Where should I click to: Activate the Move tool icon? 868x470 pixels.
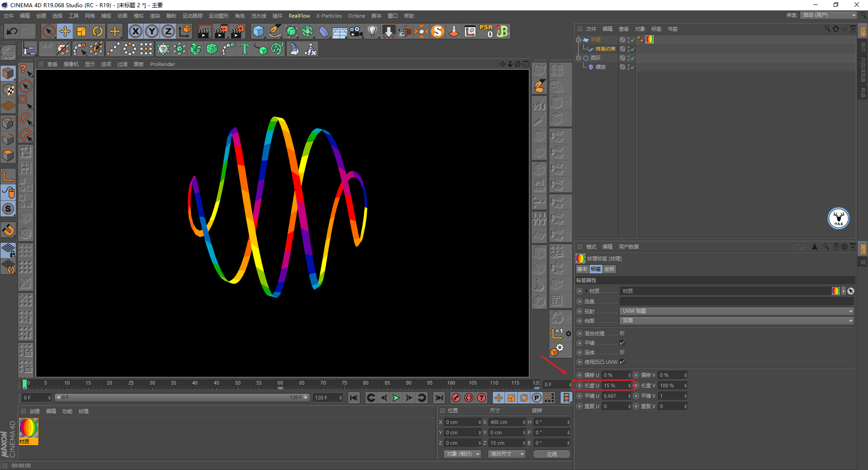point(65,31)
